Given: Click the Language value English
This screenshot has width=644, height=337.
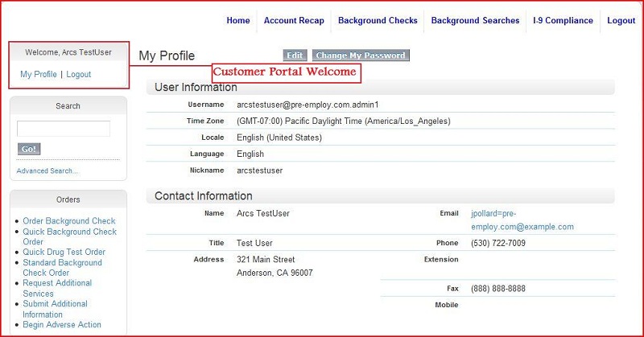Looking at the screenshot, I should 250,154.
